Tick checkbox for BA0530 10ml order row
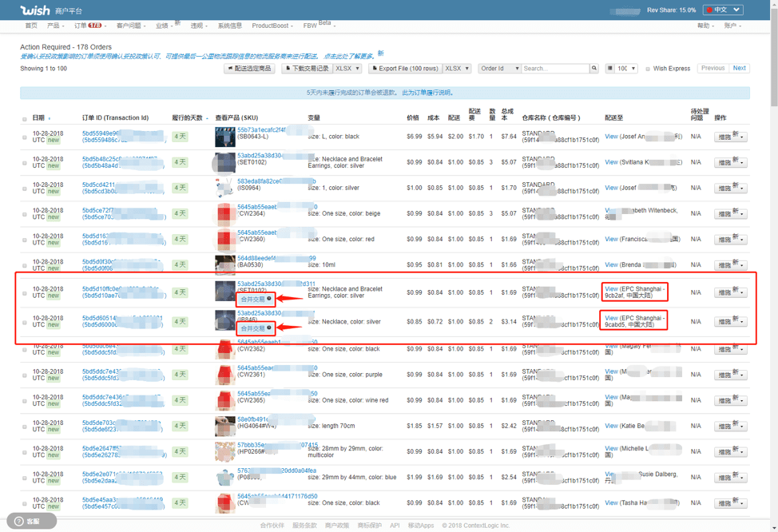Screen dimensions: 778x532 (24, 265)
